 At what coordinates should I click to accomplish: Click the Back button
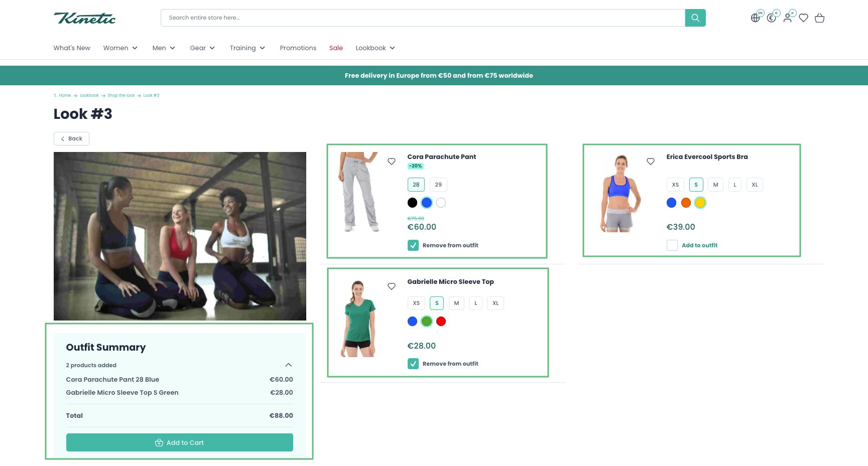tap(71, 138)
